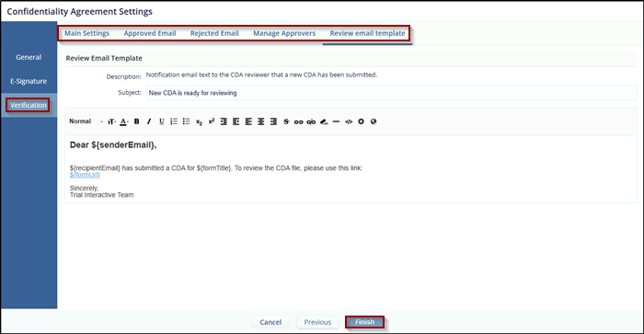Click the solid circle toolbar icon
The width and height of the screenshot is (644, 334).
[361, 121]
